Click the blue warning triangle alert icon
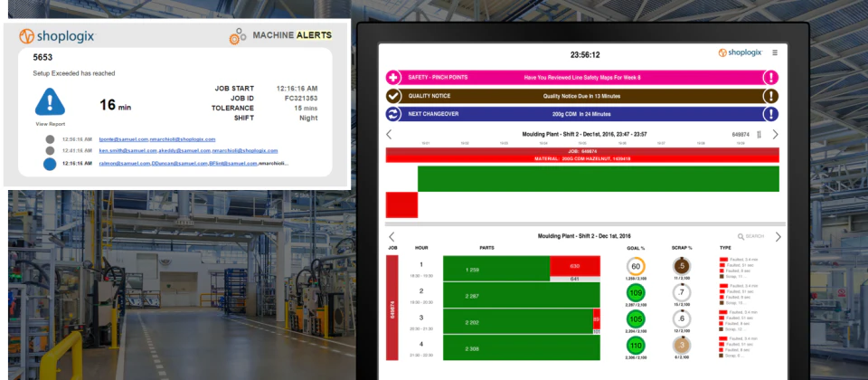Image resolution: width=868 pixels, height=380 pixels. (x=50, y=101)
